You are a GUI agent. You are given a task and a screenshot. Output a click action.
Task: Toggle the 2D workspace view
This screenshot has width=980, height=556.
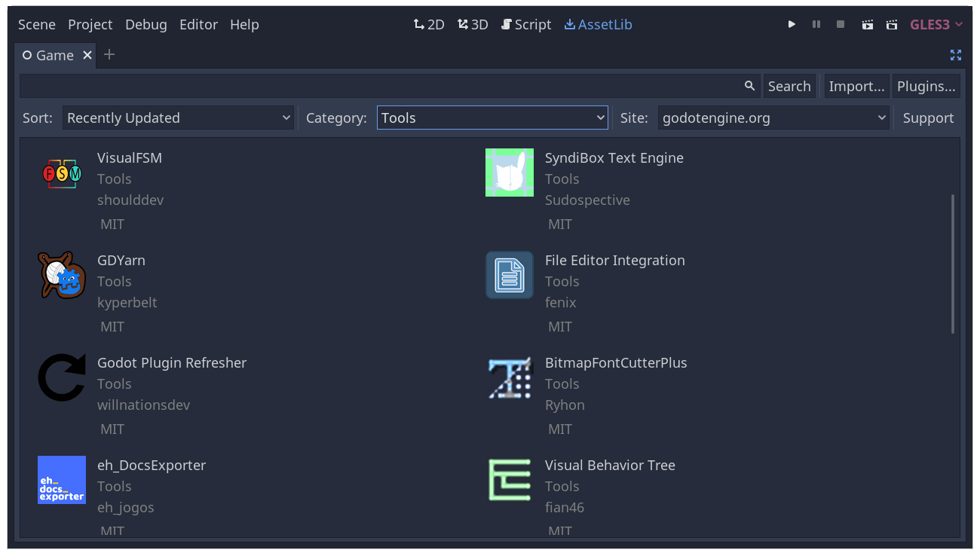pos(428,24)
